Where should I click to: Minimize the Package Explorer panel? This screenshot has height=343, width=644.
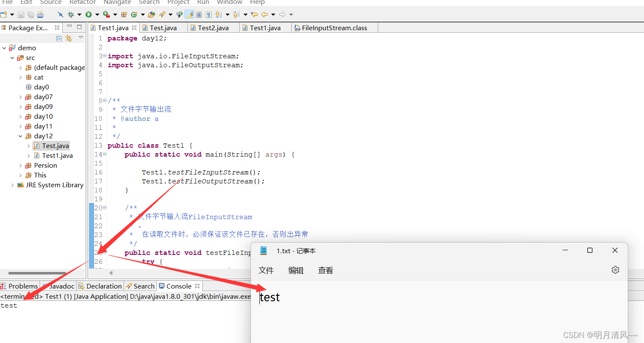(69, 26)
